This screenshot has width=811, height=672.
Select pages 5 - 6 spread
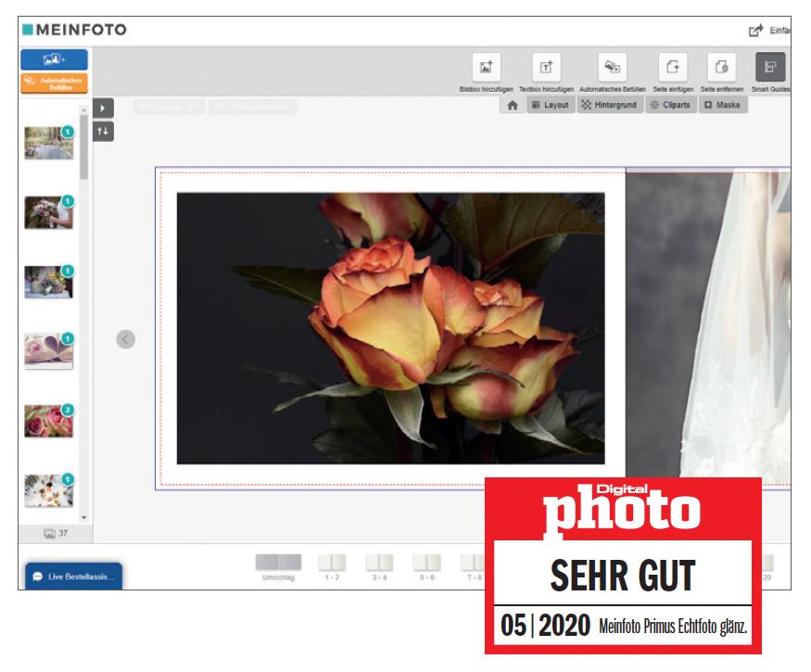tap(427, 567)
